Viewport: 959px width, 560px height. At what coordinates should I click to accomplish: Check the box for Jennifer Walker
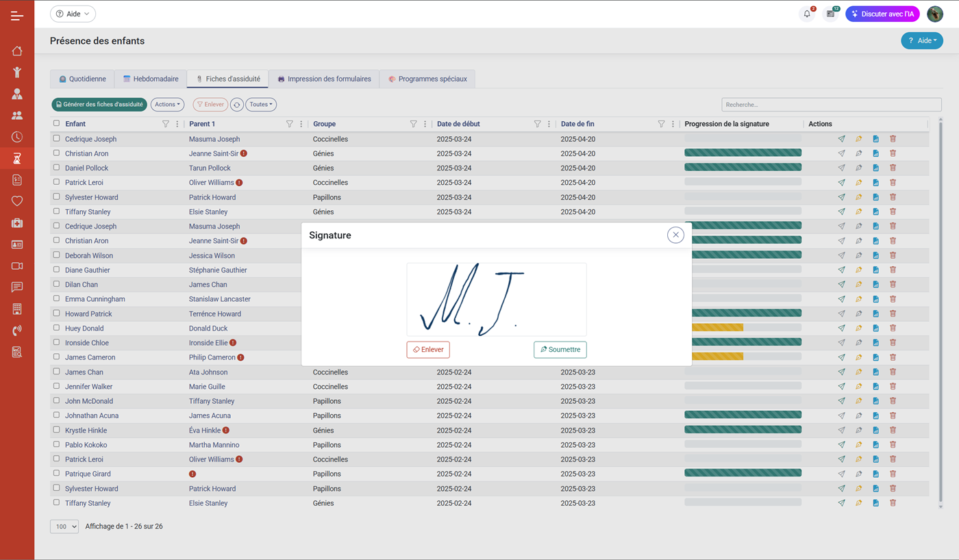point(57,386)
